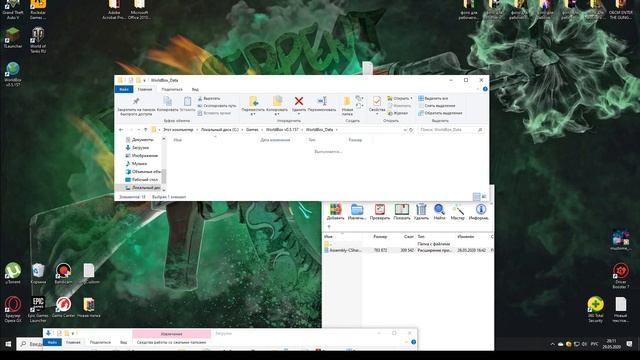The height and width of the screenshot is (360, 640).
Task: Click the Up one level arrow in Explorer
Action: [x=145, y=130]
